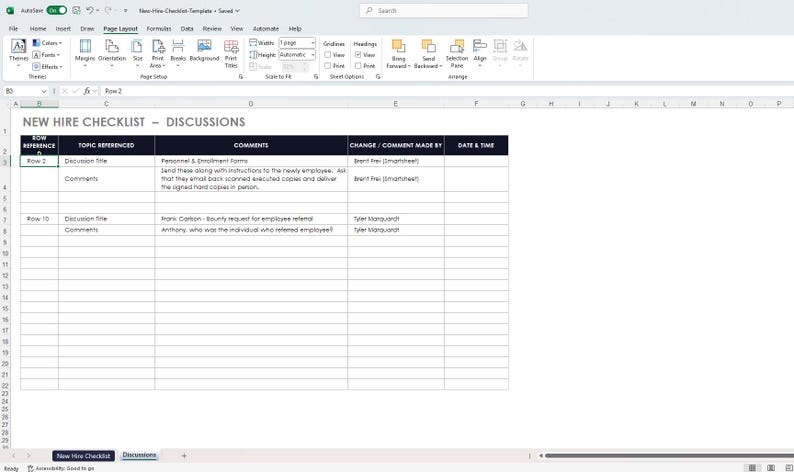Select 'Anthony, who was the individual' cell

(x=251, y=230)
